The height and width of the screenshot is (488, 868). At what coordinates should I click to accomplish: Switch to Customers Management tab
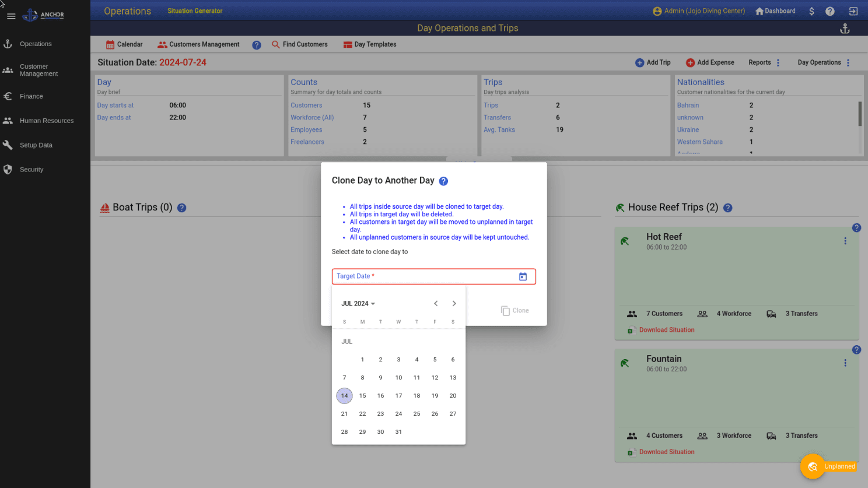pyautogui.click(x=198, y=44)
